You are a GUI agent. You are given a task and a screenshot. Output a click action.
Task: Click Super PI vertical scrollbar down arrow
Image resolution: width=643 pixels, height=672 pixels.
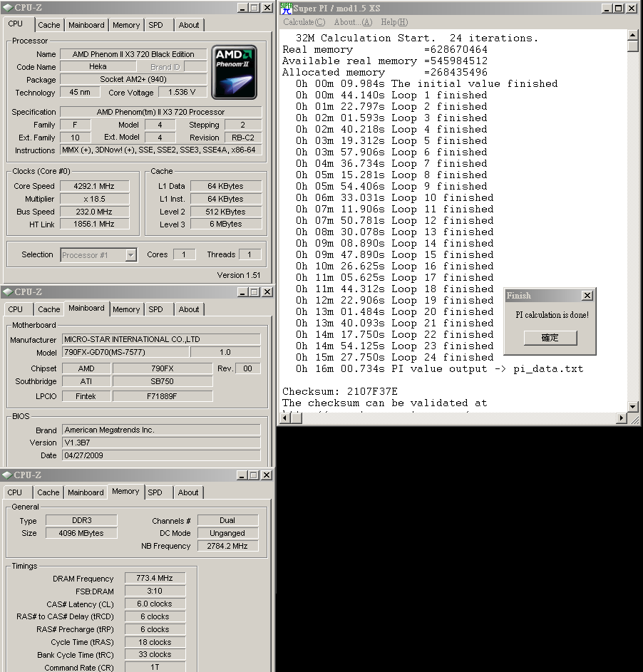click(633, 406)
